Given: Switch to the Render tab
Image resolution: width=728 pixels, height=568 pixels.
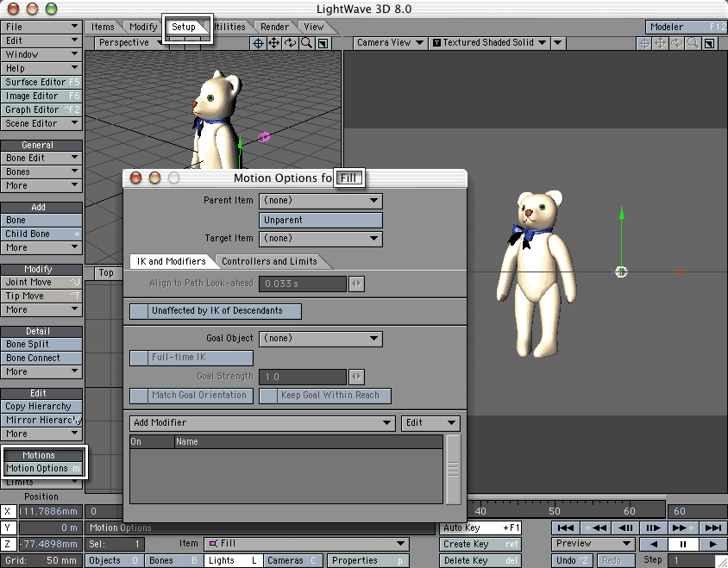Looking at the screenshot, I should click(274, 27).
